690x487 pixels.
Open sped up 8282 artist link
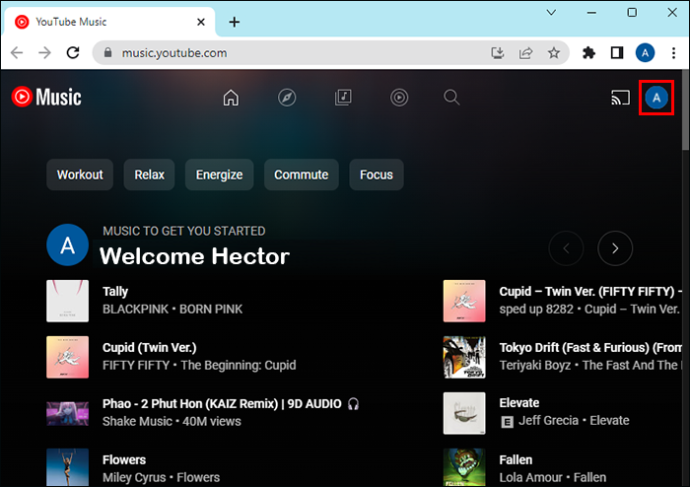536,309
